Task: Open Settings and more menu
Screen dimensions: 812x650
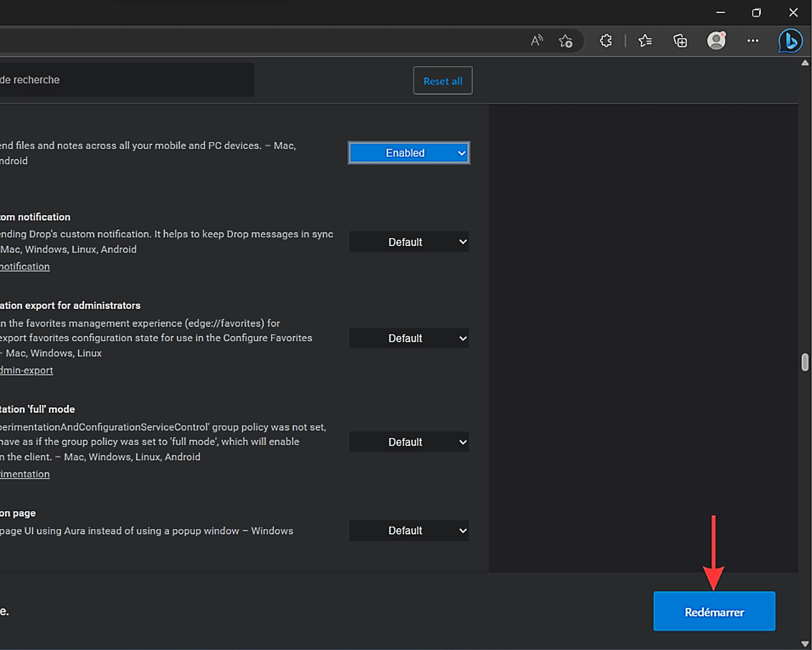Action: (x=753, y=41)
